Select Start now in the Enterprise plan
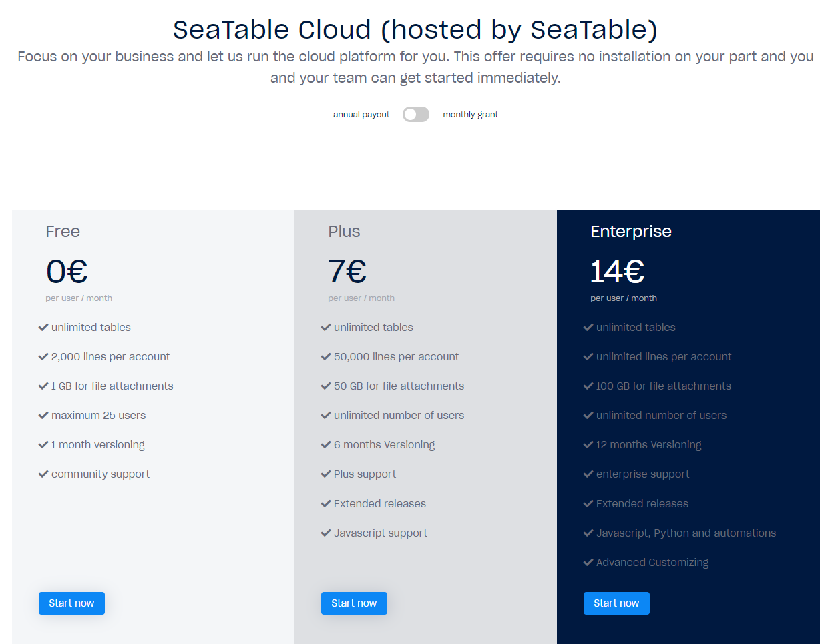Viewport: 828px width, 644px height. pyautogui.click(x=616, y=603)
